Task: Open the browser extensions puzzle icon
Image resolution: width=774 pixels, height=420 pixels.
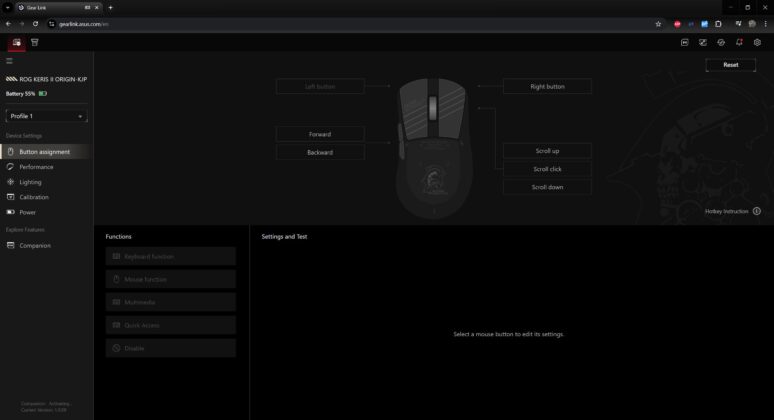Action: (718, 24)
